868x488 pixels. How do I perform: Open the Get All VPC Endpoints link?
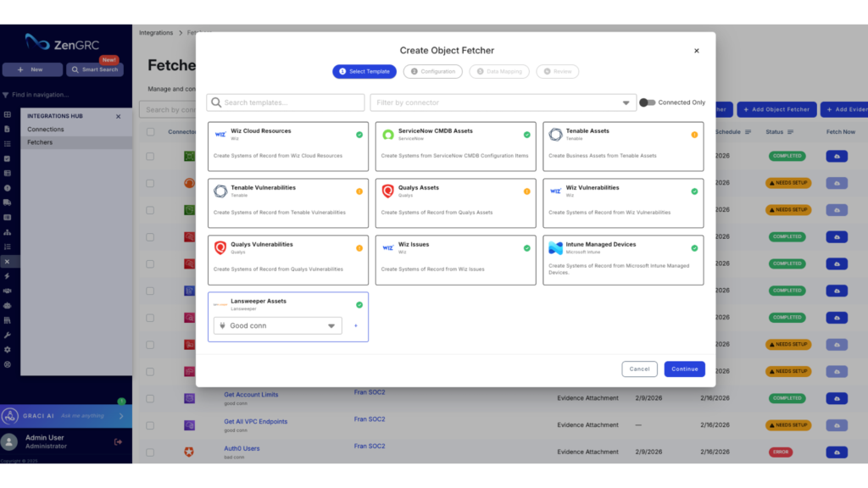coord(255,422)
